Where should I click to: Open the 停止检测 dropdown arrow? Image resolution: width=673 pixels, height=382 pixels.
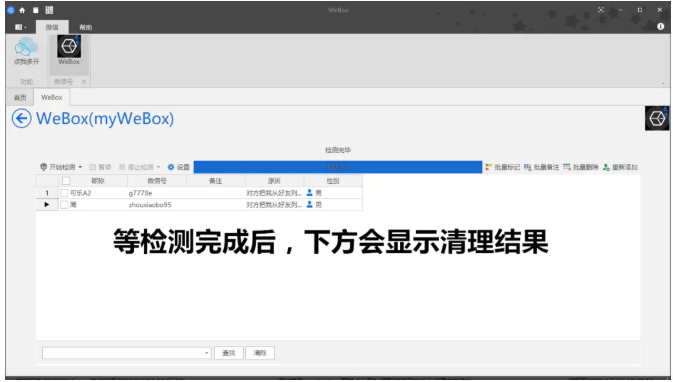(x=158, y=167)
